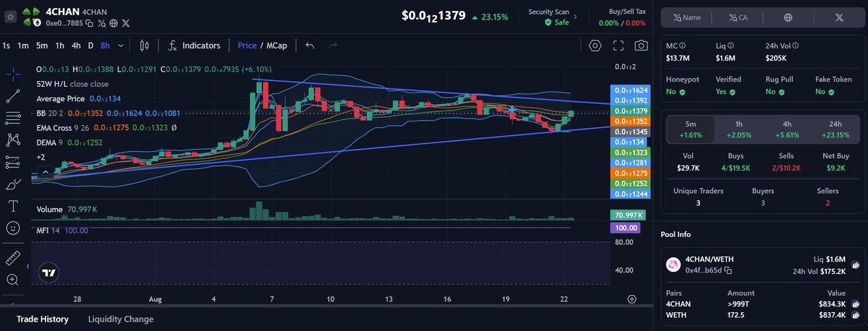Star 4CHAN as a favorite token
Screen dimensions: 868x331
(10, 17)
